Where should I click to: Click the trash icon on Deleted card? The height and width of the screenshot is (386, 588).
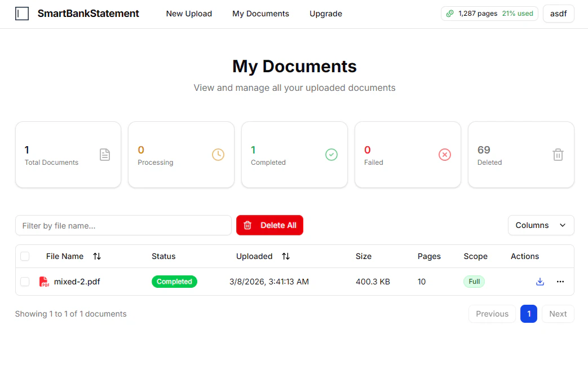[x=558, y=155]
